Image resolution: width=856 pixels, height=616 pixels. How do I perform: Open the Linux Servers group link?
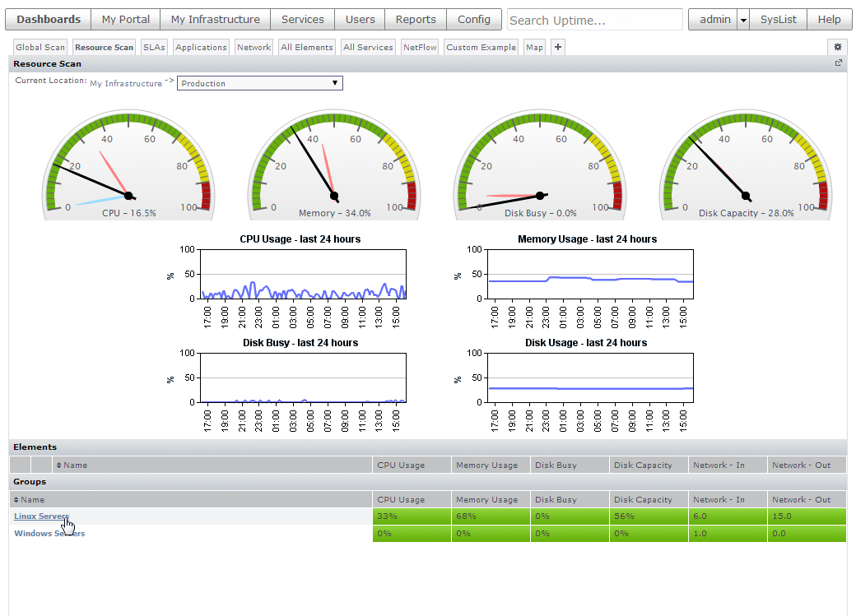(41, 516)
